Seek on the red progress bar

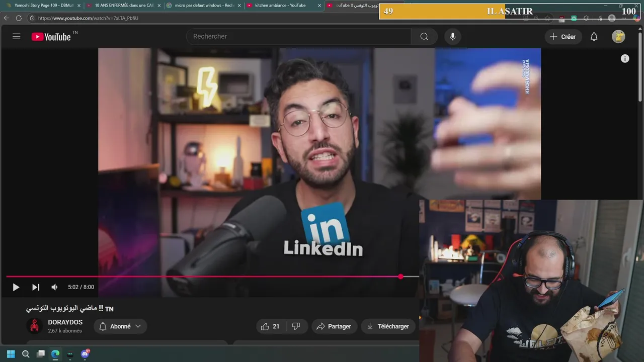[212, 277]
